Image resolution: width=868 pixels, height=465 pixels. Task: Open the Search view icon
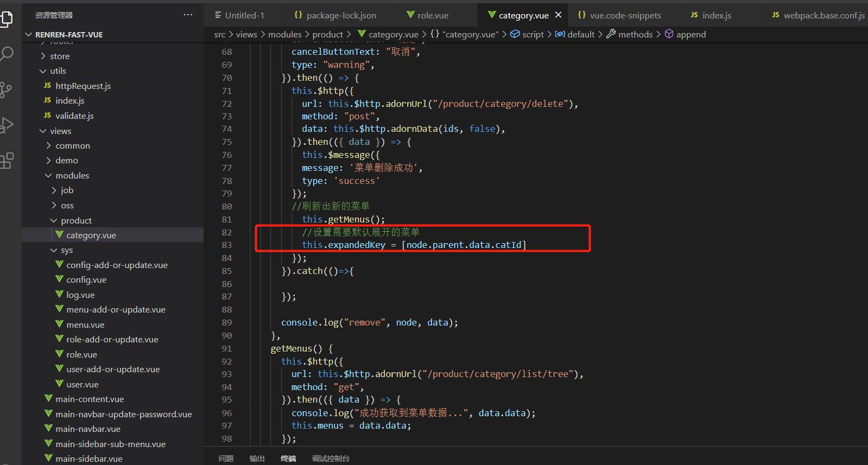coord(7,54)
